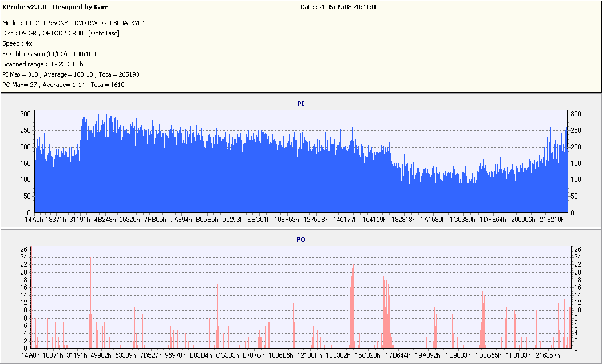Viewport: 602px width, 364px height.
Task: Click the 65325h address label
Action: [129, 220]
